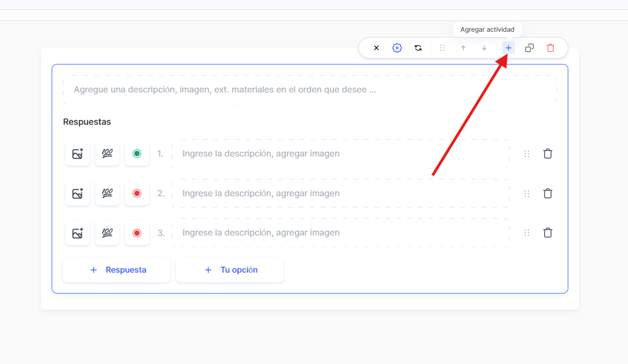The width and height of the screenshot is (628, 364).
Task: Click the plus icon to add activity
Action: [x=509, y=48]
